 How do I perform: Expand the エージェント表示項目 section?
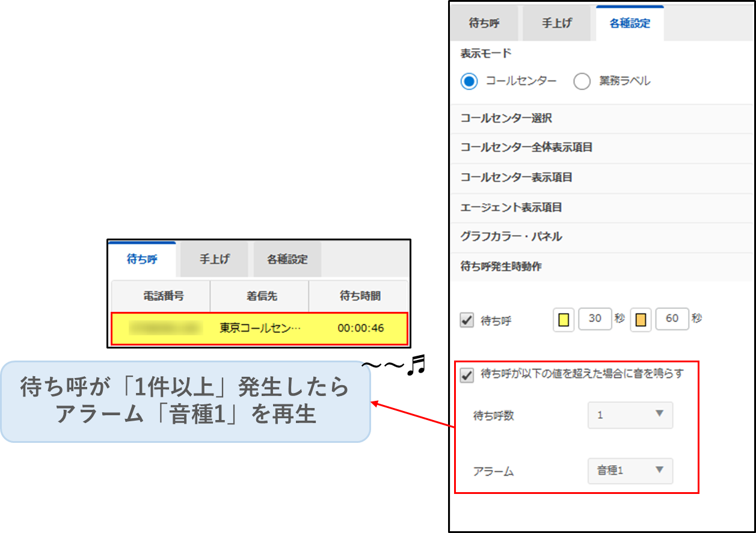(511, 207)
